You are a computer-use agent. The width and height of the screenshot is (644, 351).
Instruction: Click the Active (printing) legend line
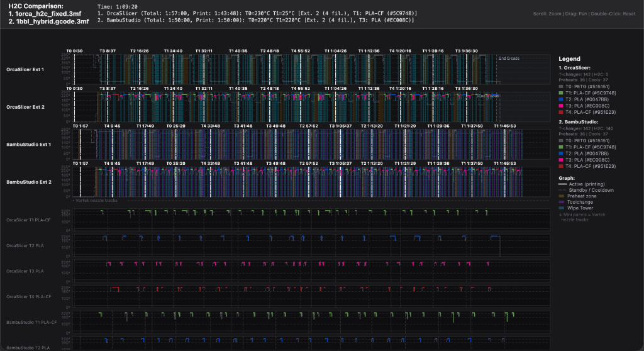click(x=563, y=184)
